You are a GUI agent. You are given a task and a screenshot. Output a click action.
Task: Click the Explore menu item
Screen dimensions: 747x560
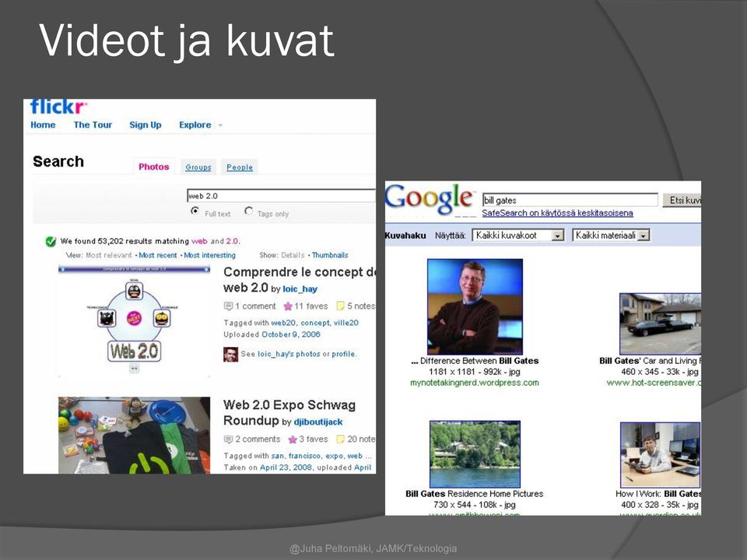[195, 124]
